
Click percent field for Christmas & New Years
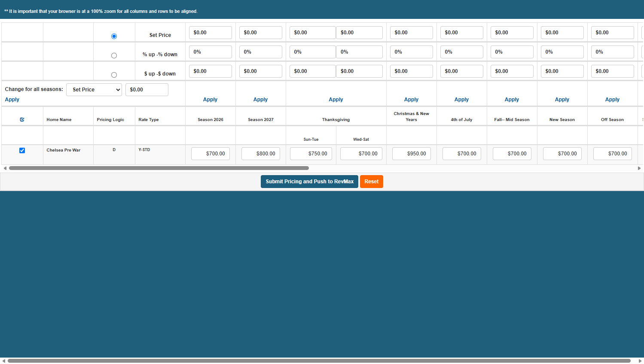[412, 52]
